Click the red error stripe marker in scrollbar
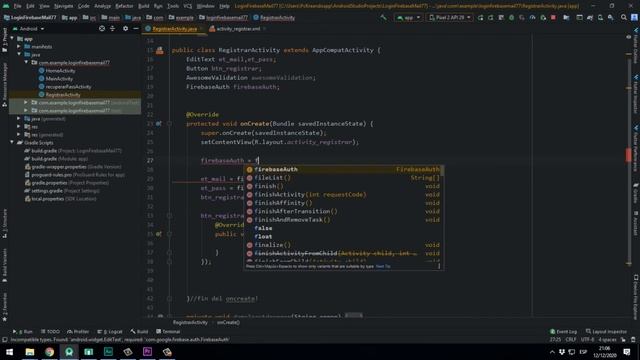This screenshot has height=360, width=640. pos(629,155)
